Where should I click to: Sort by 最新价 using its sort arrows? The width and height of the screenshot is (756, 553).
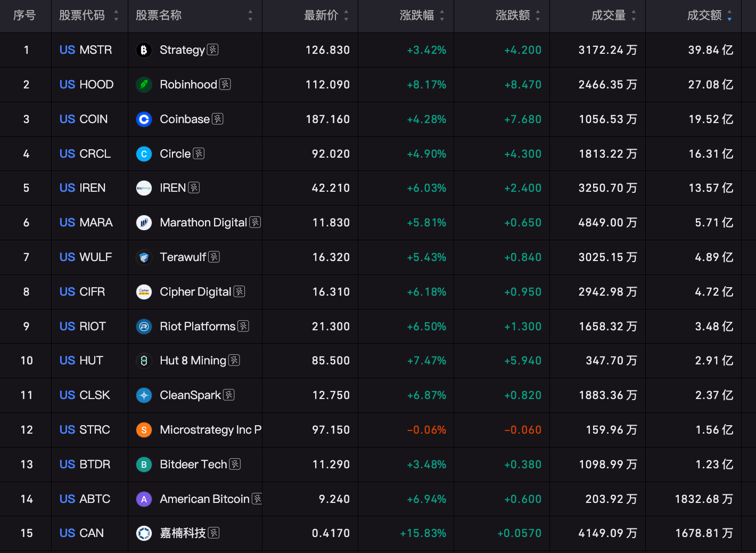[x=346, y=16]
